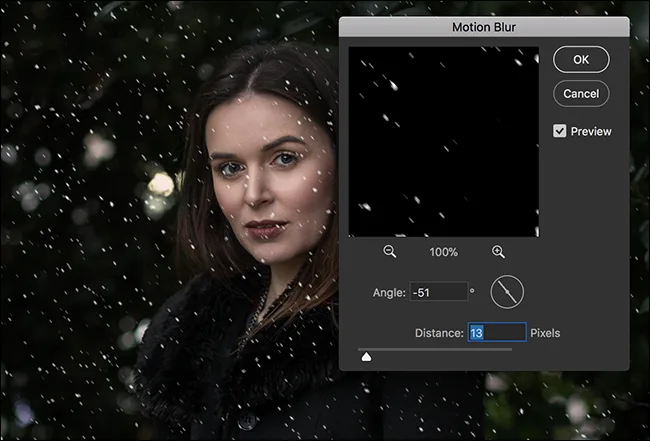Screen dimensions: 650x441
Task: Click the Distance label text
Action: pos(438,332)
